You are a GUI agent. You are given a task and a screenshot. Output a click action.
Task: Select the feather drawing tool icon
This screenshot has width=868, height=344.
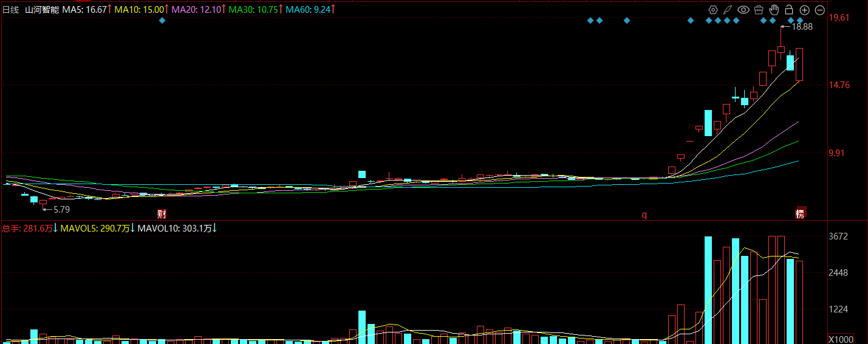coord(728,10)
